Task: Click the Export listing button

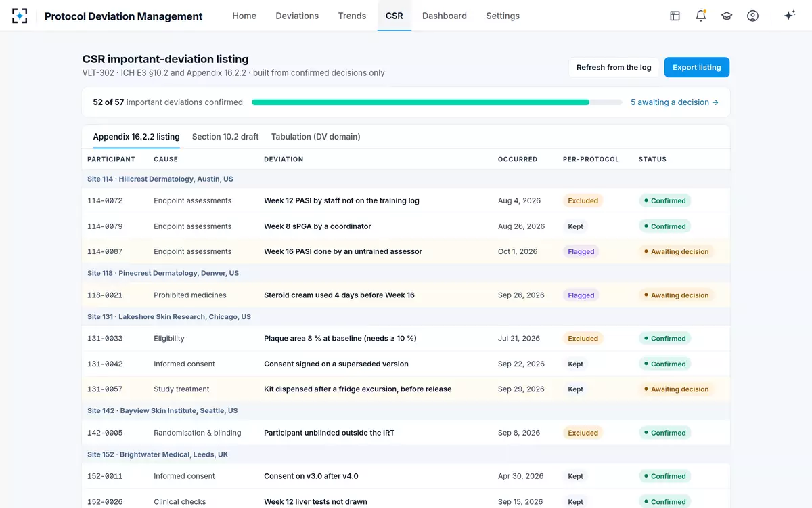Action: click(696, 67)
